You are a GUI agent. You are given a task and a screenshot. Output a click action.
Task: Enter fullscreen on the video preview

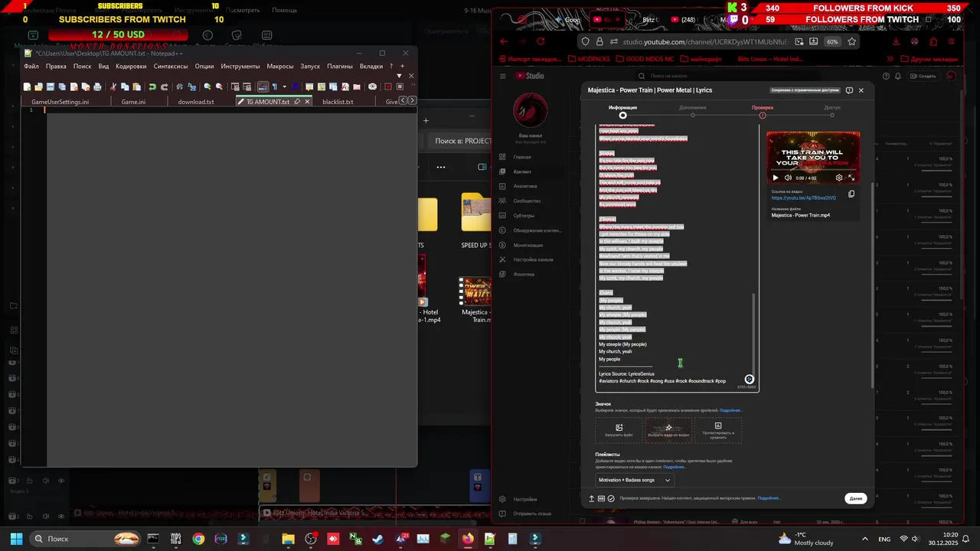851,178
